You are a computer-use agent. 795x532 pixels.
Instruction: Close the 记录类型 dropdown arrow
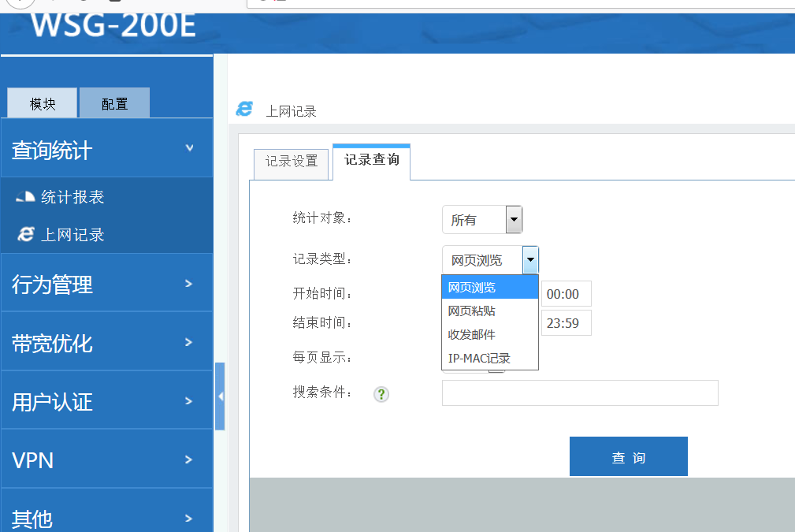coord(530,259)
